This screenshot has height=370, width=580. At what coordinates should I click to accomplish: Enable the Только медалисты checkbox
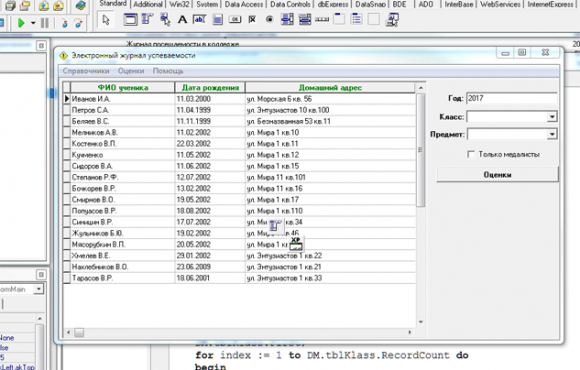click(x=471, y=154)
